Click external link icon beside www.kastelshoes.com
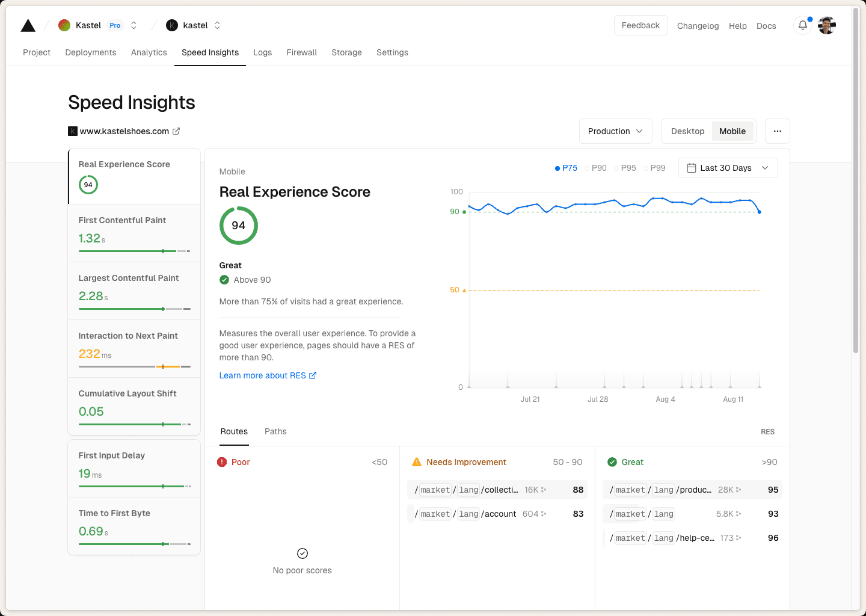Screen dimensions: 866x616 pyautogui.click(x=176, y=131)
